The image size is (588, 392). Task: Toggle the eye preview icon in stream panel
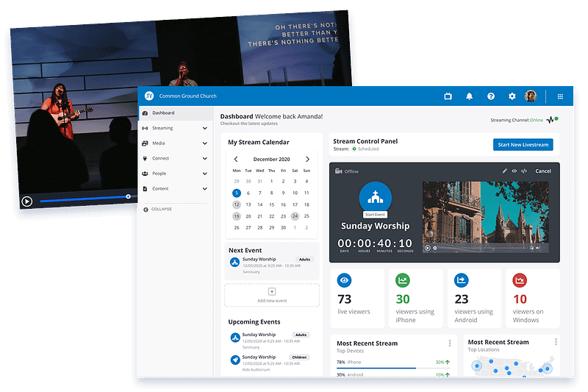click(514, 171)
